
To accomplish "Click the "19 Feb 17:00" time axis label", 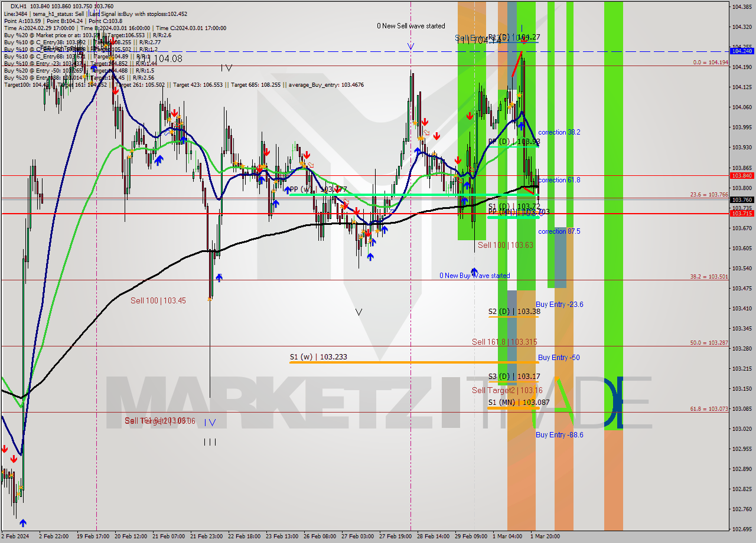I will point(94,537).
